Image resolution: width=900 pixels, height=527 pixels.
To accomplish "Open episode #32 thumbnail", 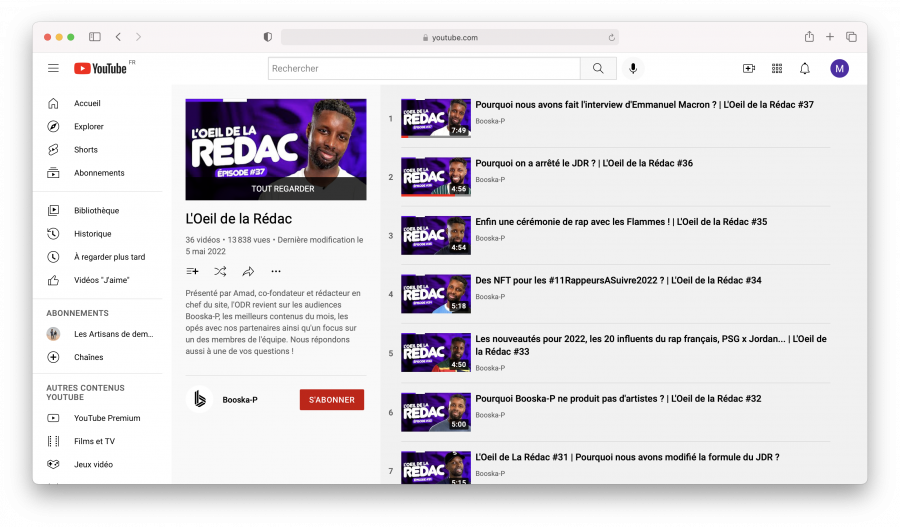I will click(436, 412).
